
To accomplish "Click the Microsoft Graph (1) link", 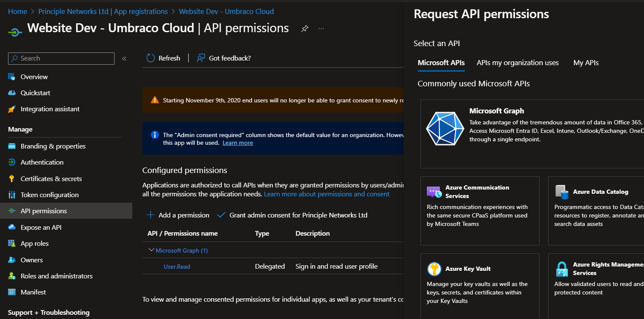I will [182, 250].
